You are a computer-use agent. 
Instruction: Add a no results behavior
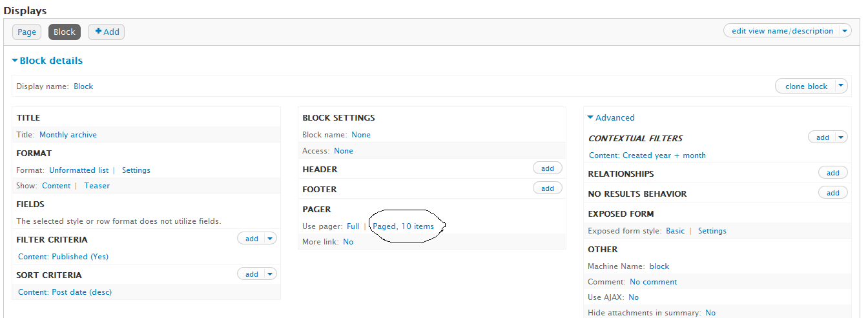[833, 193]
